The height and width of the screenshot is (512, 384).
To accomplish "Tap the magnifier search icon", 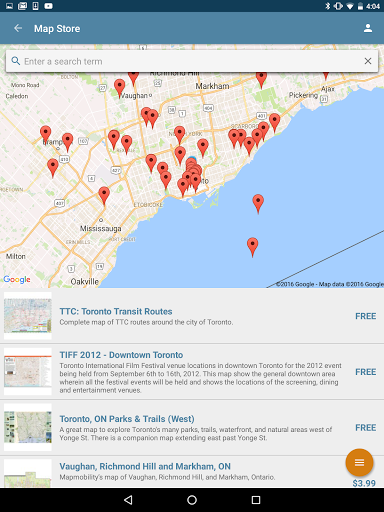I will tap(16, 61).
